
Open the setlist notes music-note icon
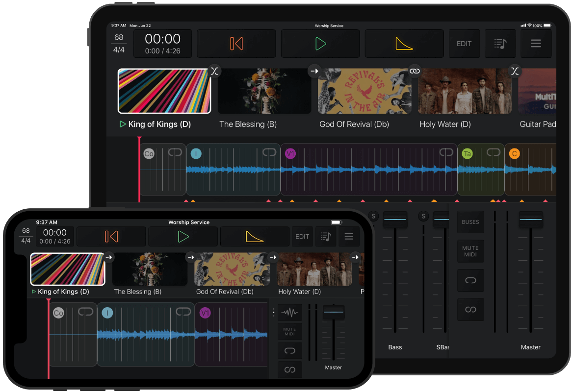(500, 44)
